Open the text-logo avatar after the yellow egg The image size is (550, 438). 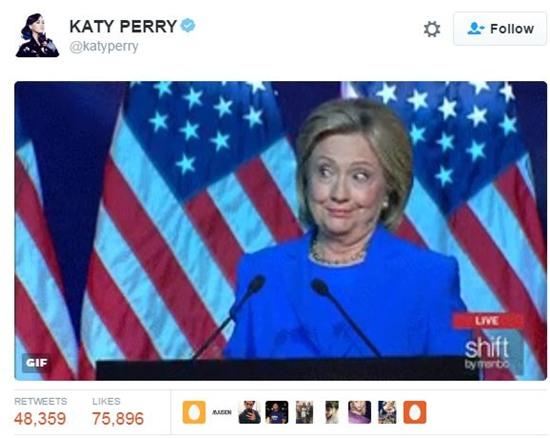tap(222, 412)
